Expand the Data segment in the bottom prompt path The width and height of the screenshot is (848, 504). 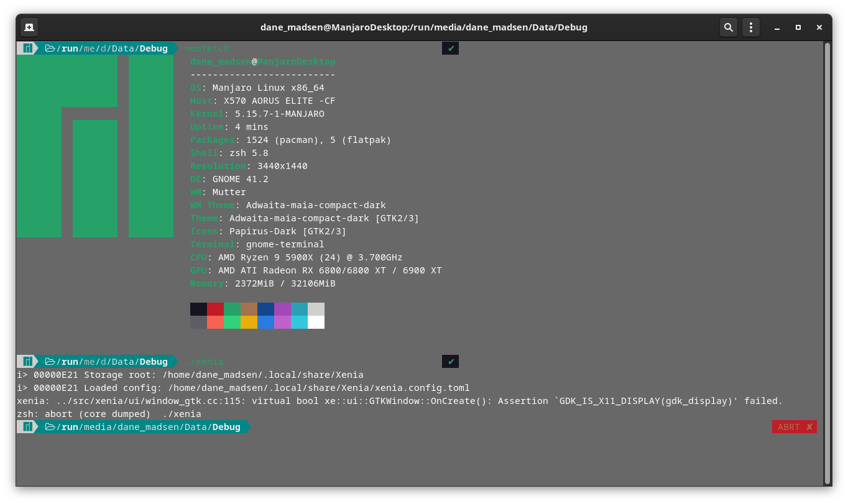pos(195,426)
